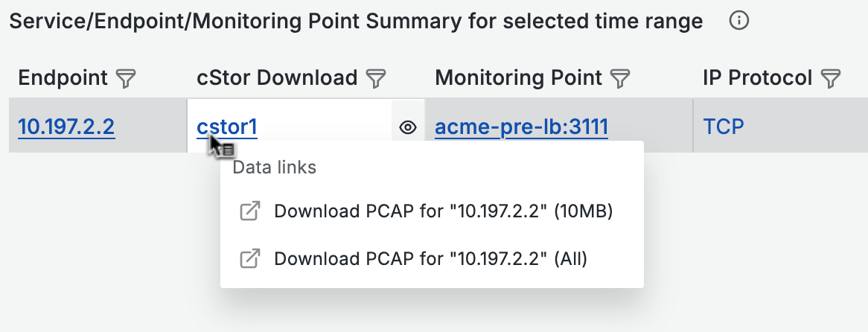Sort by the Monitoring Point column header

click(519, 78)
